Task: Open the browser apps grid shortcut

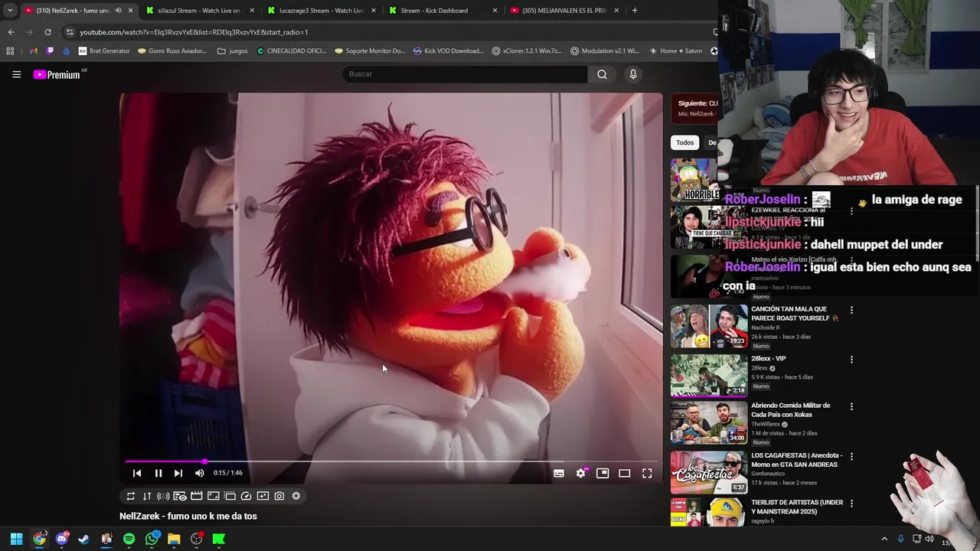Action: [10, 51]
